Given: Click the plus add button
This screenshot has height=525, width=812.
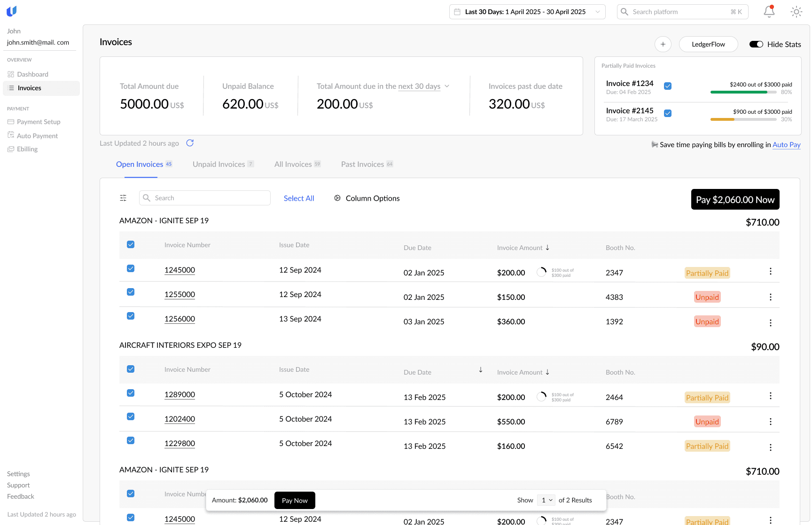Looking at the screenshot, I should pyautogui.click(x=663, y=44).
